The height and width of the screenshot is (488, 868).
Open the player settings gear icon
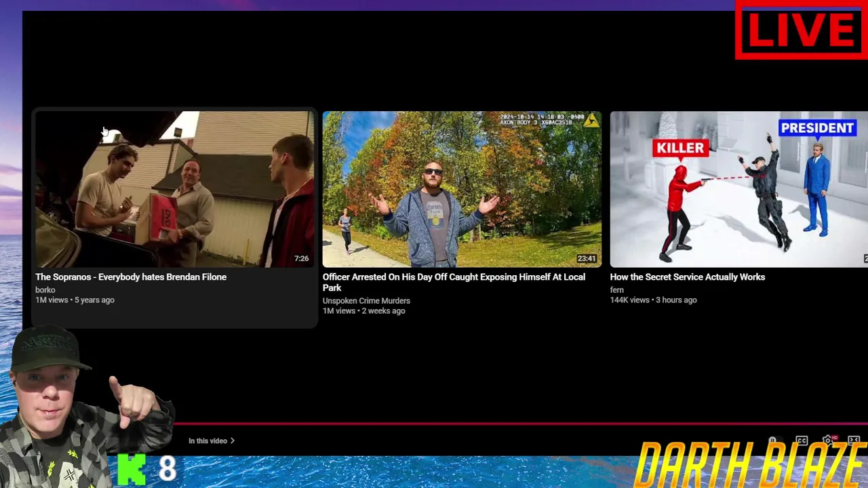(827, 441)
